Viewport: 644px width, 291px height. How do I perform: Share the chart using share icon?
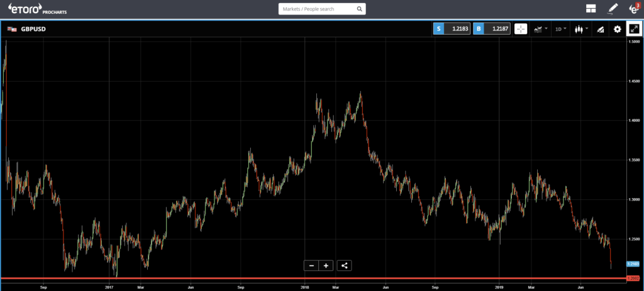[344, 266]
